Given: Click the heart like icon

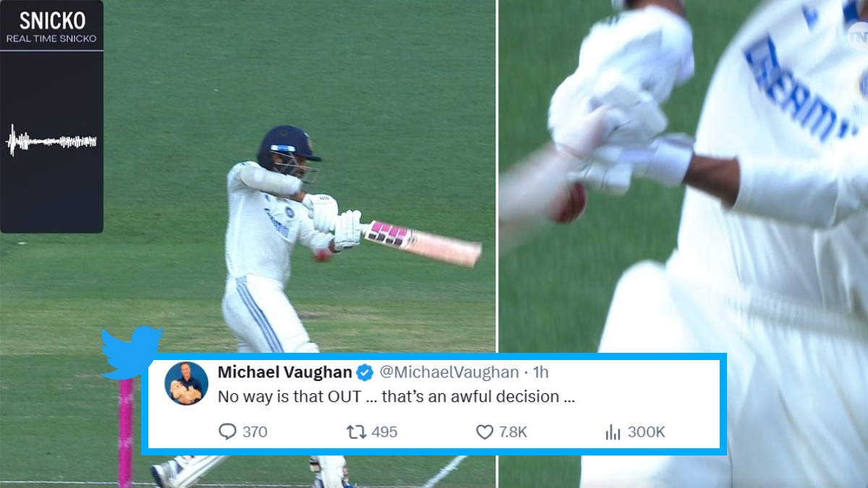Looking at the screenshot, I should point(485,432).
